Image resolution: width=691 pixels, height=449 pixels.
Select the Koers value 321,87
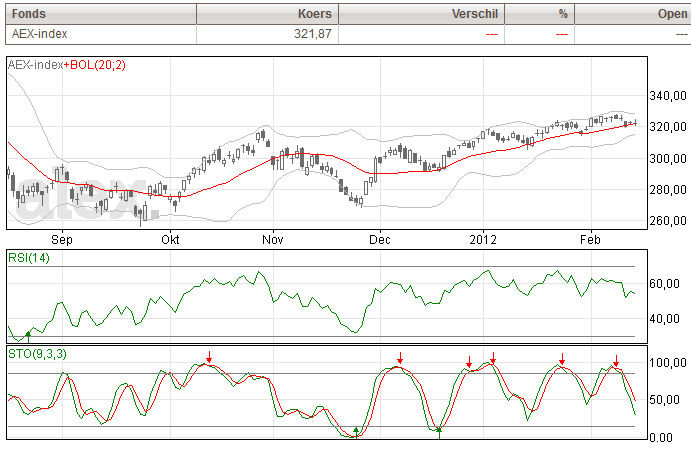pos(313,34)
